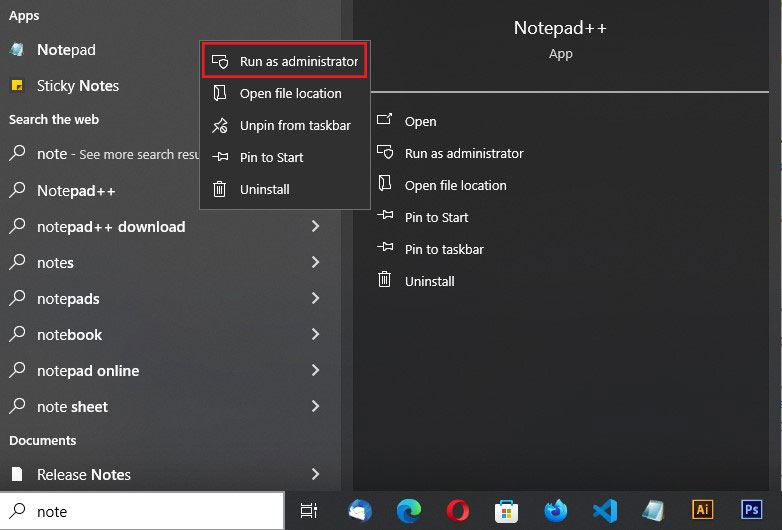This screenshot has width=782, height=530.
Task: Expand the Release Notes document chevron
Action: [x=315, y=474]
